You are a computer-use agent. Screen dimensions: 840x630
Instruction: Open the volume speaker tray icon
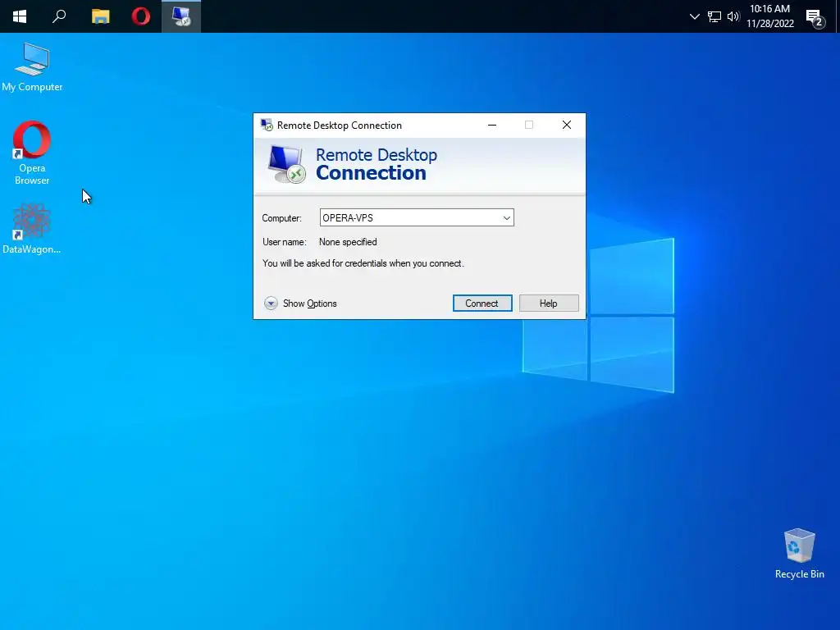[733, 16]
